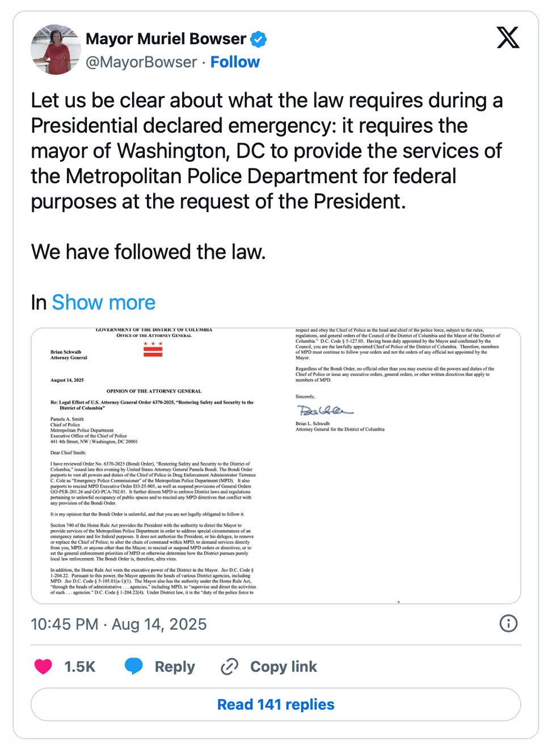This screenshot has width=556, height=756.
Task: Click the 1.5K likes count
Action: [x=79, y=666]
